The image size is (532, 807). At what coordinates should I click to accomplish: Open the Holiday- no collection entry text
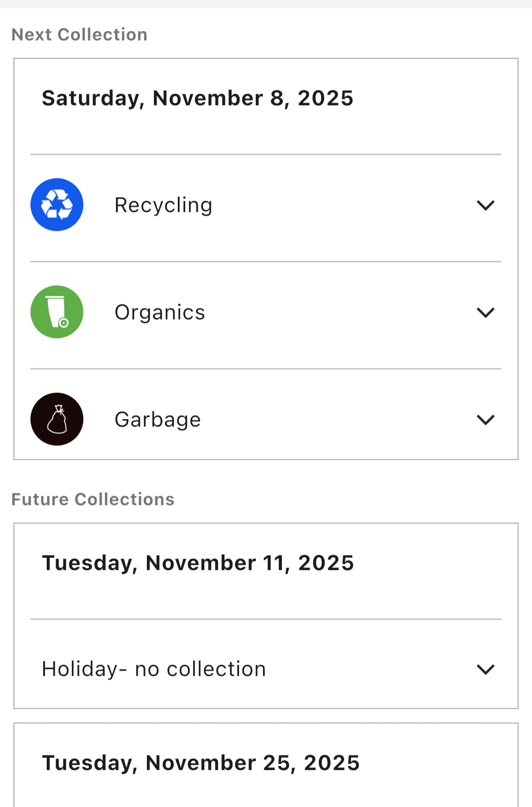[154, 669]
